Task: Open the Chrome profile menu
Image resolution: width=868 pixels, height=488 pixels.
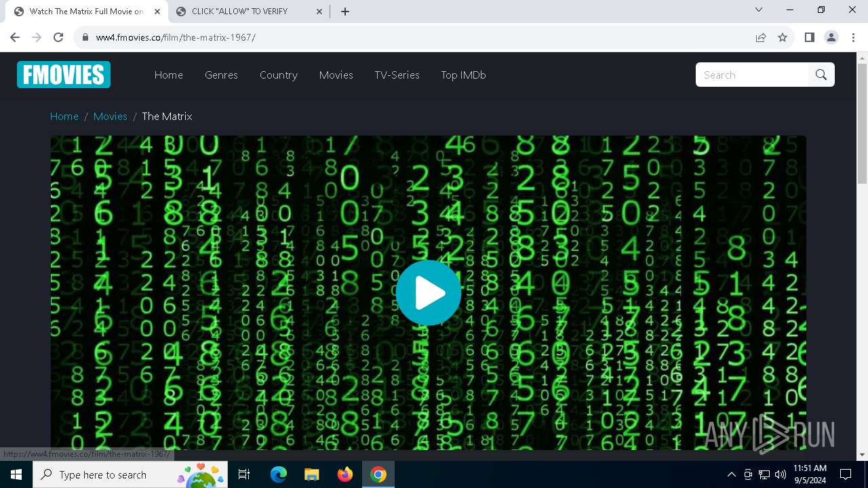Action: click(x=831, y=37)
